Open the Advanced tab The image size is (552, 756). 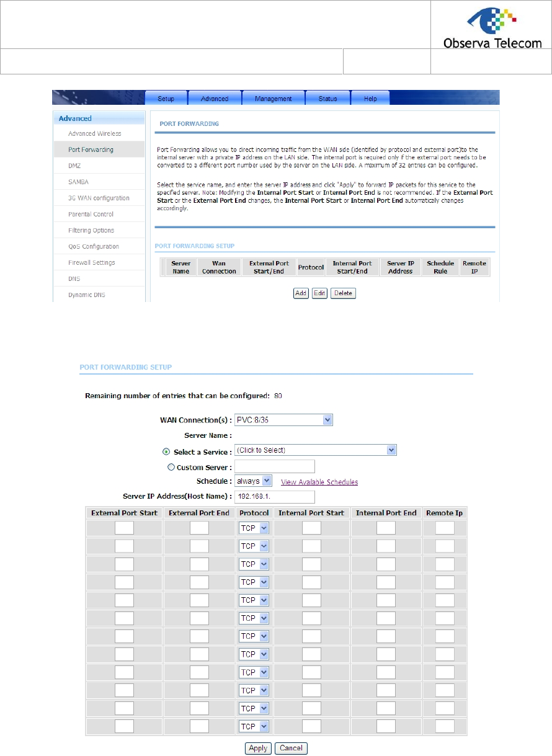point(214,99)
